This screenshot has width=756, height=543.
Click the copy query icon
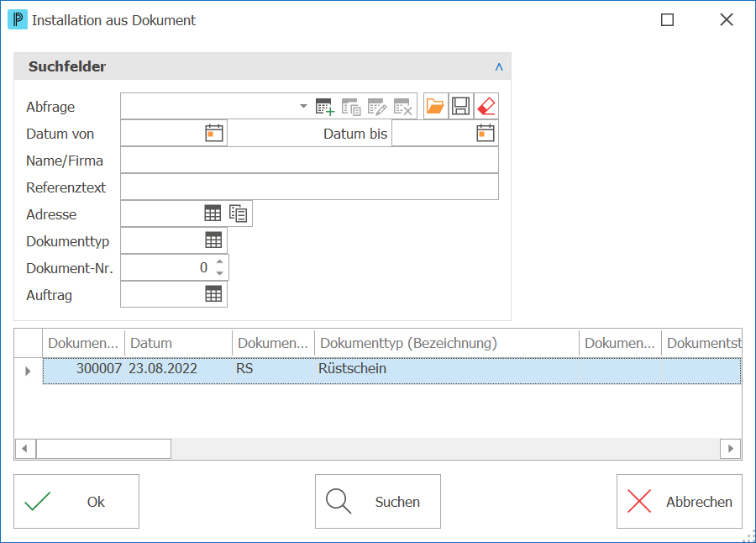(x=351, y=107)
